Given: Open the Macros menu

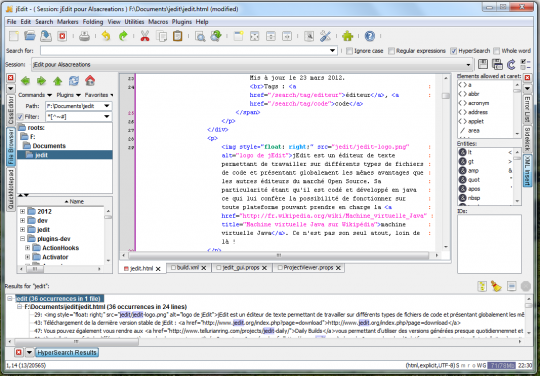Looking at the screenshot, I should coord(158,22).
